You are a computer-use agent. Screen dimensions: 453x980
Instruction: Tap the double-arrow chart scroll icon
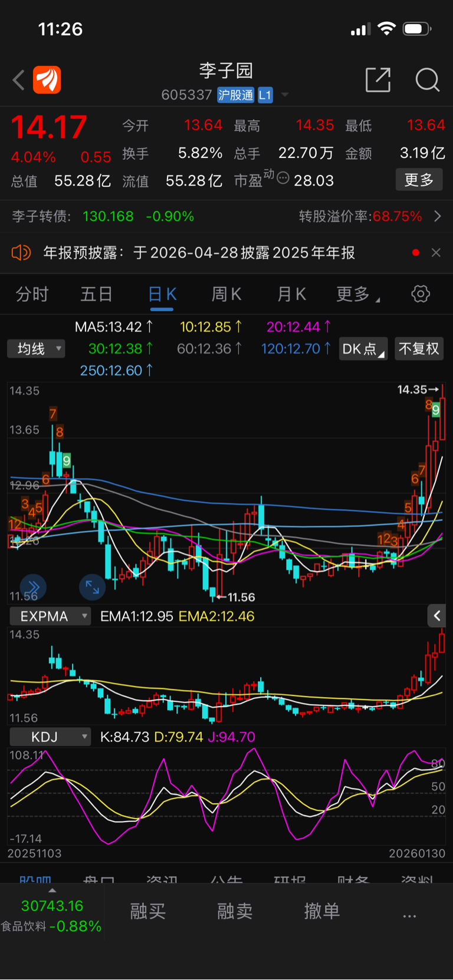[x=33, y=587]
